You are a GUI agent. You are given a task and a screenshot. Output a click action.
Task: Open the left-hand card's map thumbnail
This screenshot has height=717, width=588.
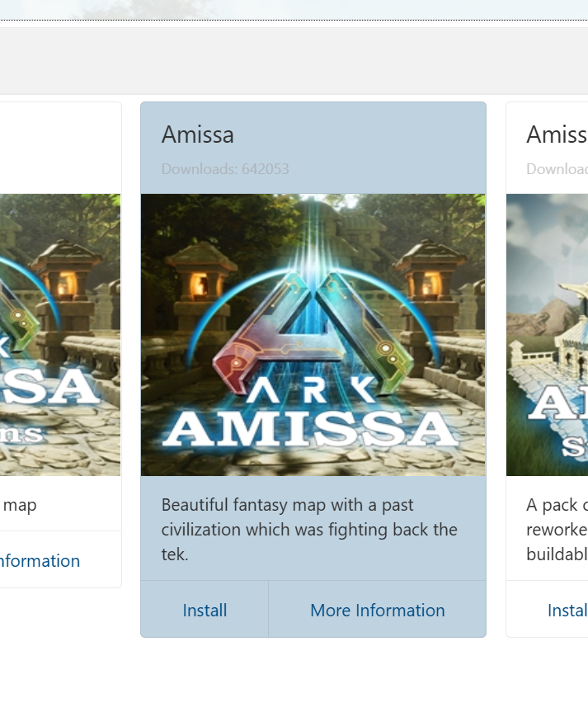coord(60,335)
